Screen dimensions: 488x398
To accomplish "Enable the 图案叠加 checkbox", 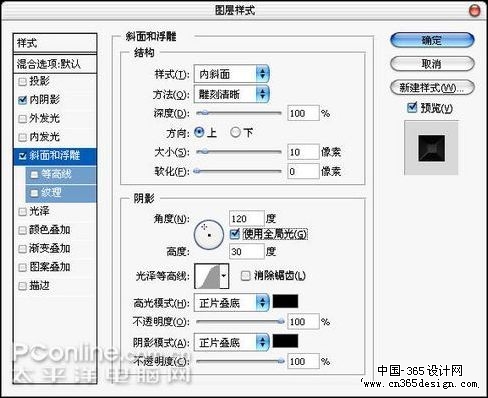I will click(x=22, y=267).
